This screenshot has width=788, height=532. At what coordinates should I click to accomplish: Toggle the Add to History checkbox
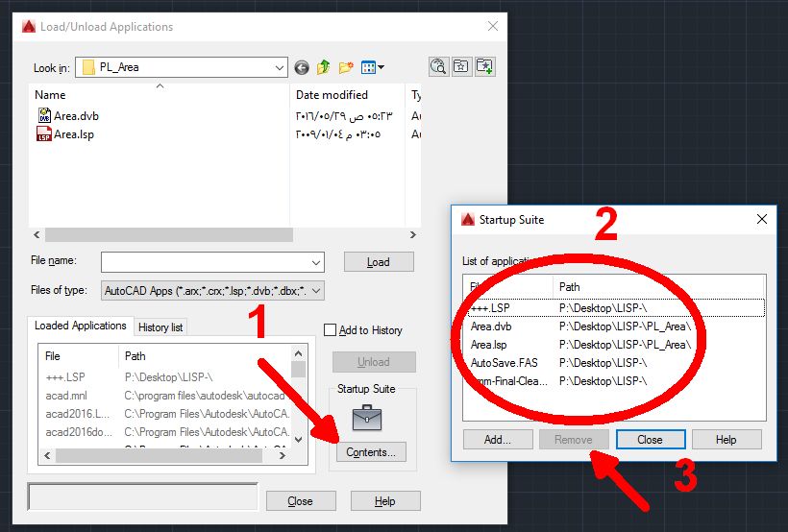pos(331,330)
